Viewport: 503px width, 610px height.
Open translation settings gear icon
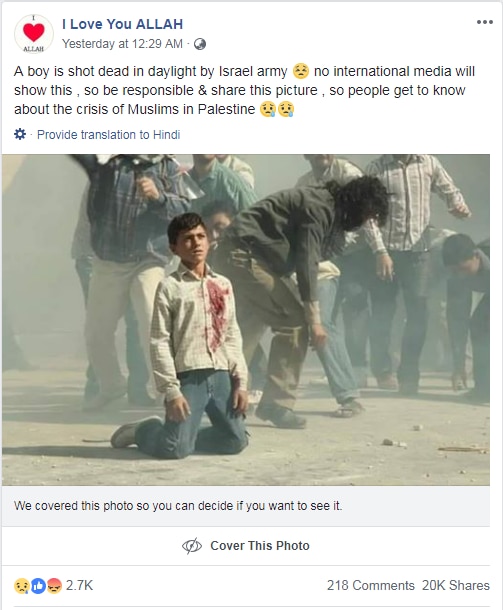click(x=20, y=135)
